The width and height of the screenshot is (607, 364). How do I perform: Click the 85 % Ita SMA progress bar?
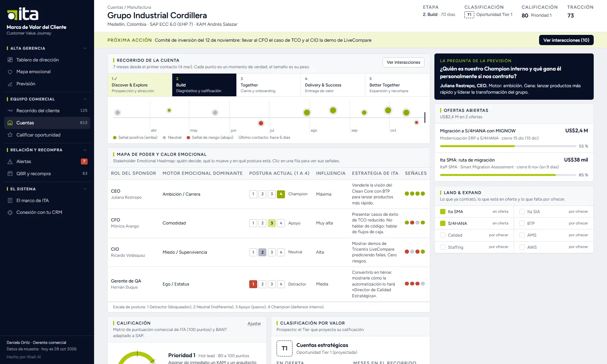[508, 175]
